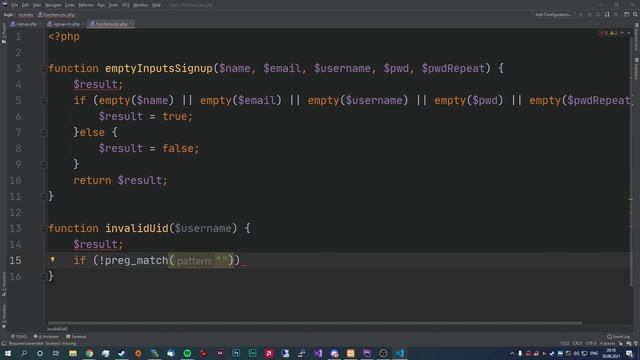Collapse the if block fold marker on line 5
This screenshot has height=360, width=640.
(44, 100)
